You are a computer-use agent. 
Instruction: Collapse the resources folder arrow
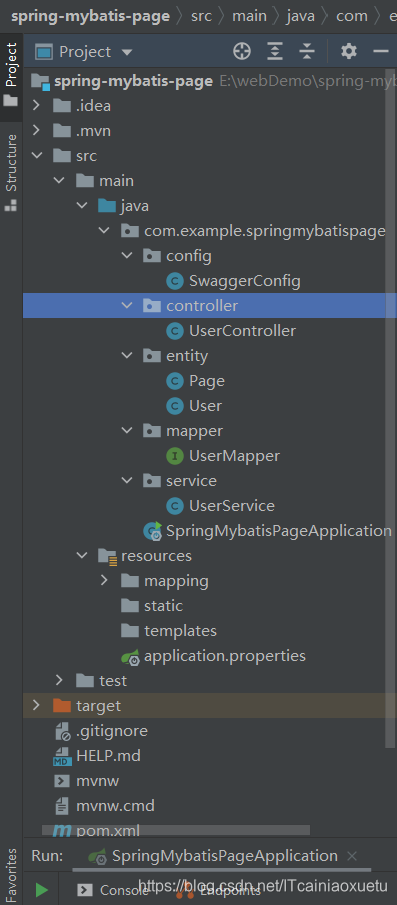click(82, 556)
